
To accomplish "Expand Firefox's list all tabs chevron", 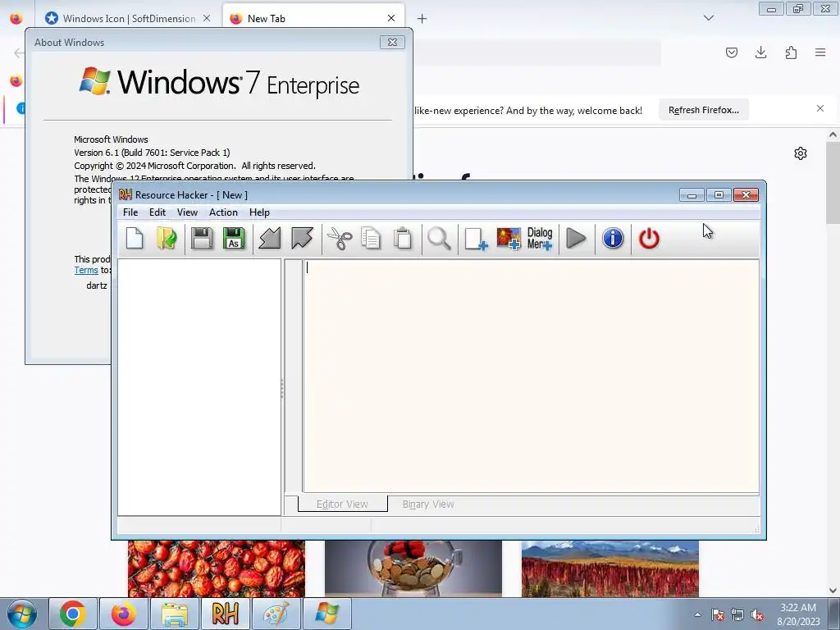I will point(709,18).
